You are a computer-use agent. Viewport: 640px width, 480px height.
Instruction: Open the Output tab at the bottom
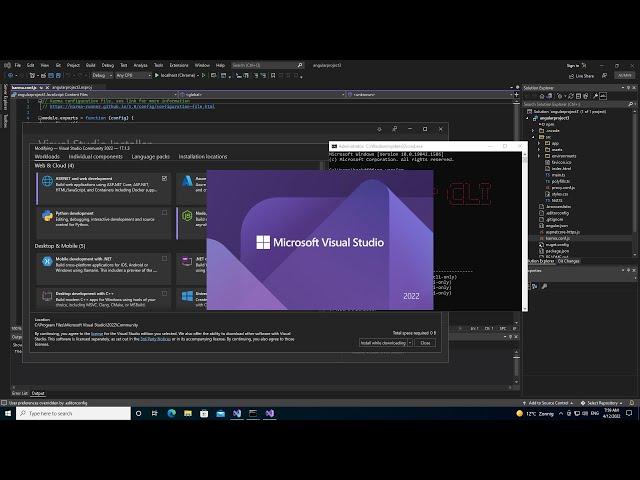pyautogui.click(x=38, y=393)
